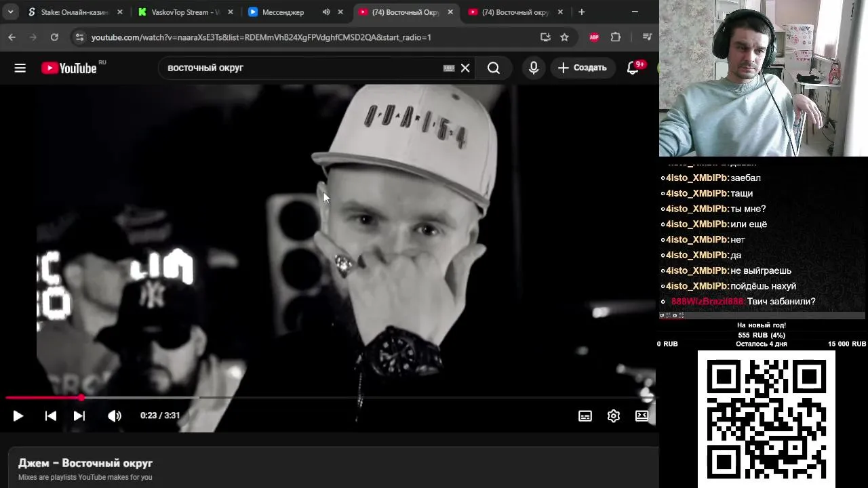Mute the Мессенджер tab audio icon

(326, 12)
